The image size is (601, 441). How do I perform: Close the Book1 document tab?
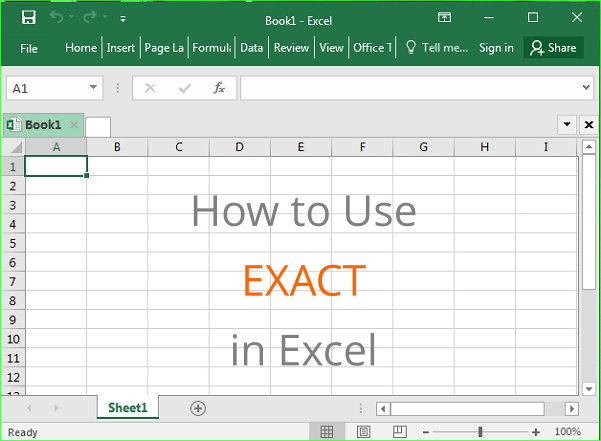click(x=74, y=125)
